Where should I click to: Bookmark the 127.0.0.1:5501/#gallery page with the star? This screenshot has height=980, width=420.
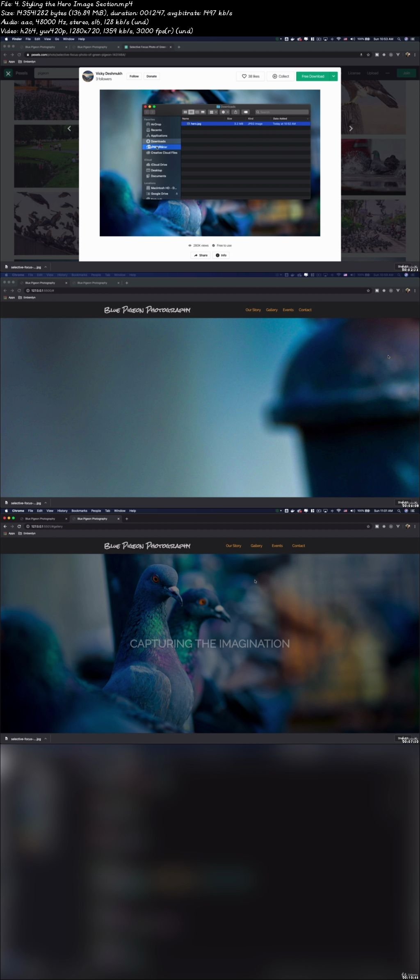[368, 526]
